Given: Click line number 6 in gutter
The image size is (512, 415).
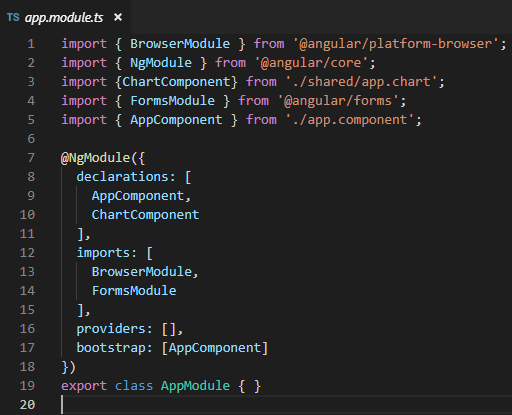Looking at the screenshot, I should point(31,139).
